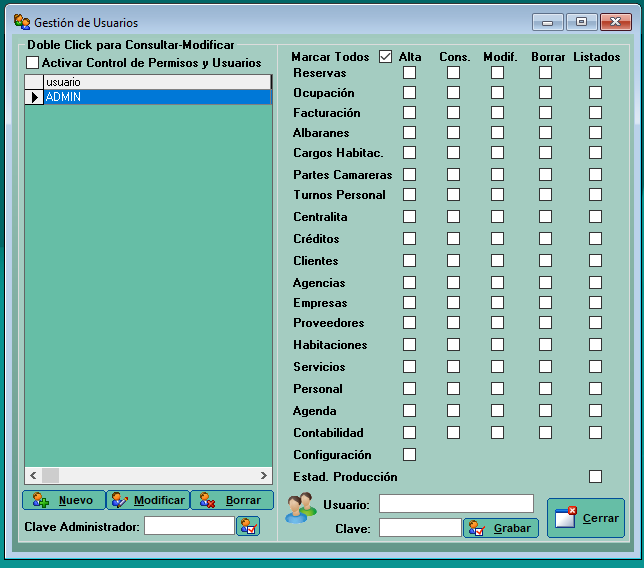Click the user list left scroll arrow
644x568 pixels.
33,476
